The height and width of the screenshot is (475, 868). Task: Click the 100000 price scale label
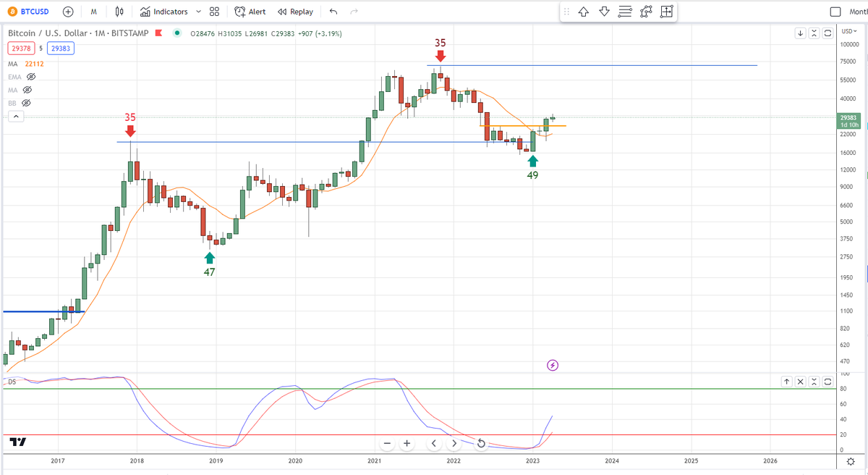(x=851, y=44)
